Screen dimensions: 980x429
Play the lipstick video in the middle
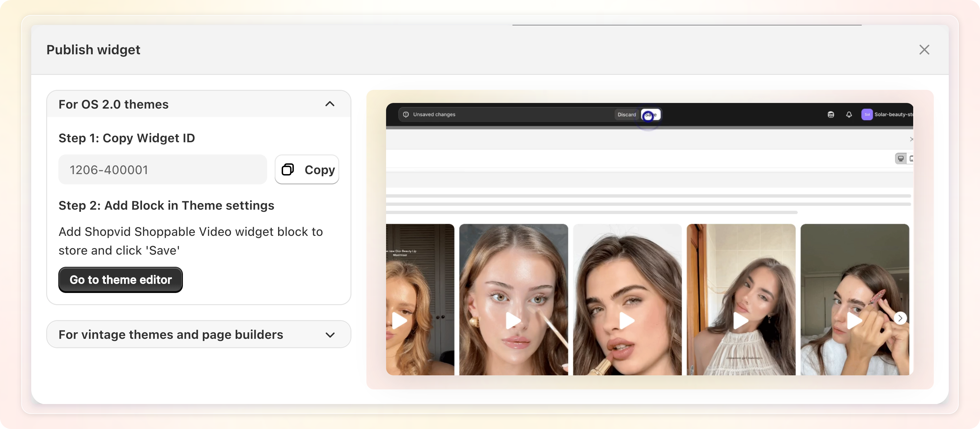coord(627,321)
